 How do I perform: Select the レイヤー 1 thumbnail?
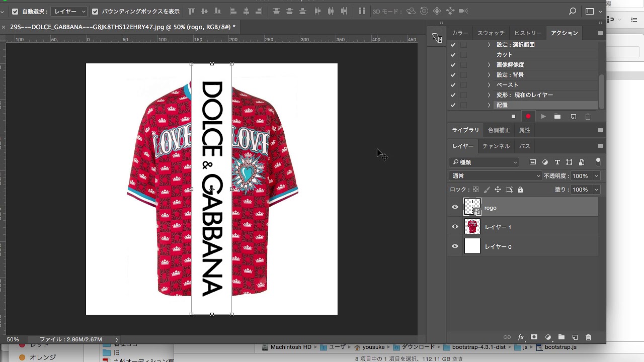[472, 227]
